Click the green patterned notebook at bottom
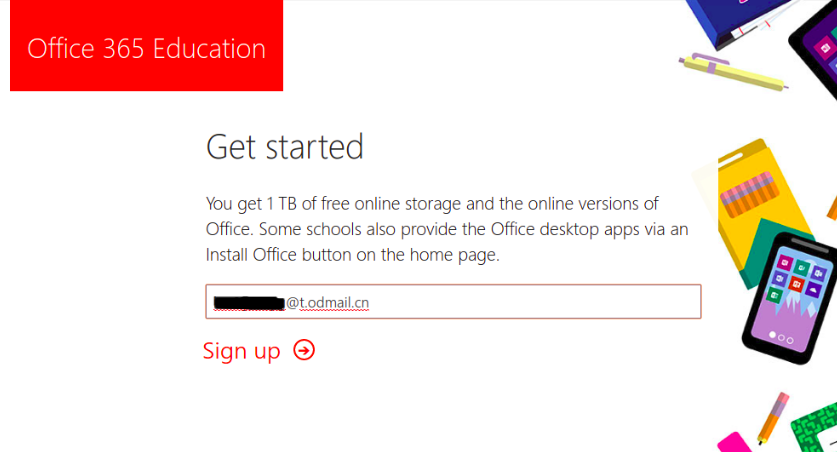The image size is (837, 452). pos(815,428)
